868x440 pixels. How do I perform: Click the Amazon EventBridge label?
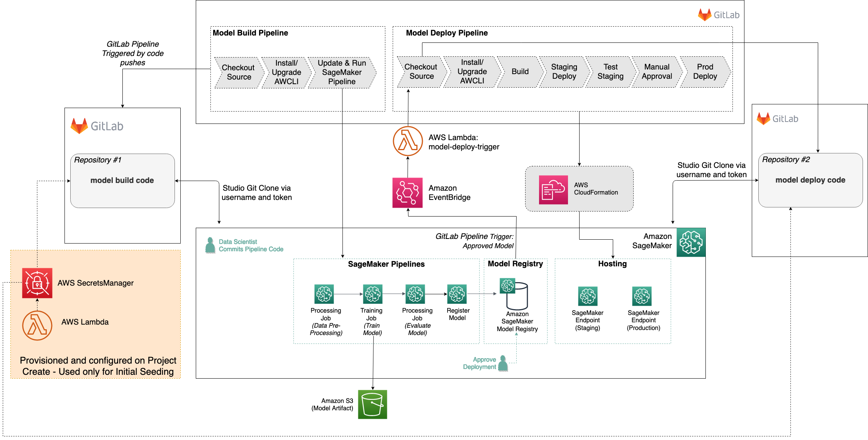pyautogui.click(x=449, y=193)
